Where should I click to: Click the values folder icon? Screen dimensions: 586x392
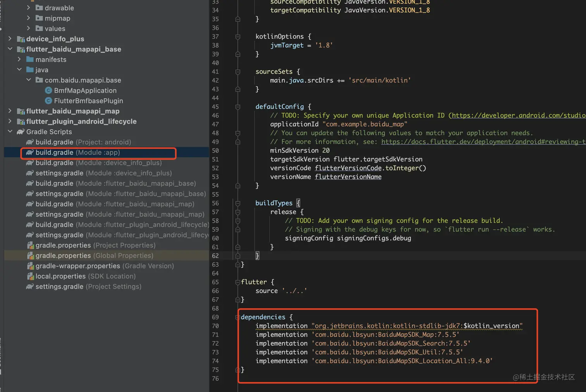point(39,28)
